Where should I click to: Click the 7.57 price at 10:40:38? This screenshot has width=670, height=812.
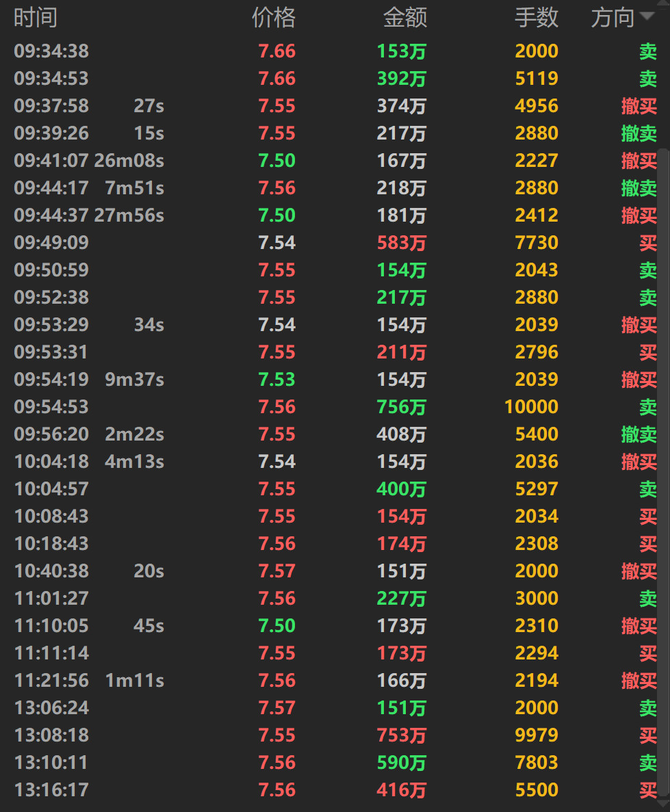click(x=276, y=571)
